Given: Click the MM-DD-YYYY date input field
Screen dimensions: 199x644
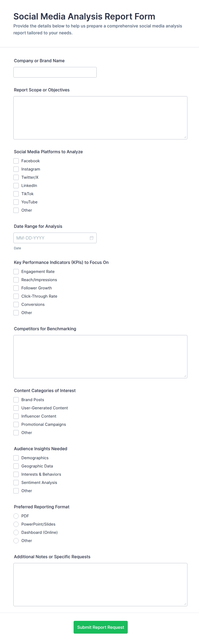Looking at the screenshot, I should (55, 238).
